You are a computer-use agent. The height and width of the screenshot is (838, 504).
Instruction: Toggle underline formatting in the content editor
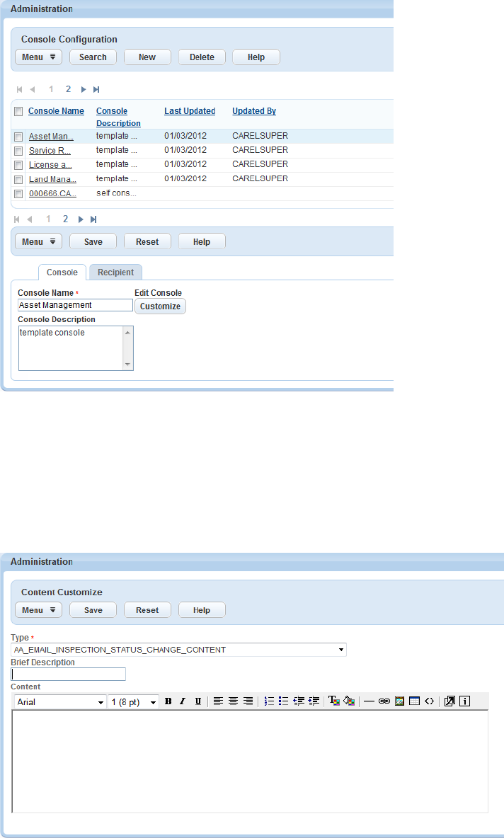tap(197, 701)
